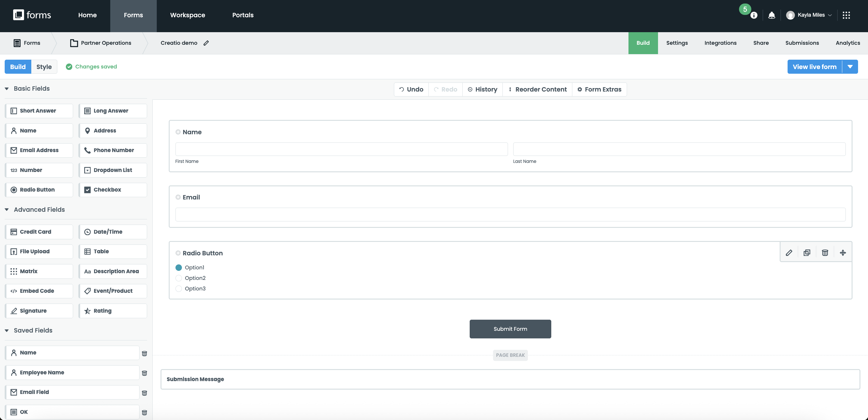Viewport: 868px width, 420px height.
Task: Open the apps grid launcher icon
Action: pos(846,15)
